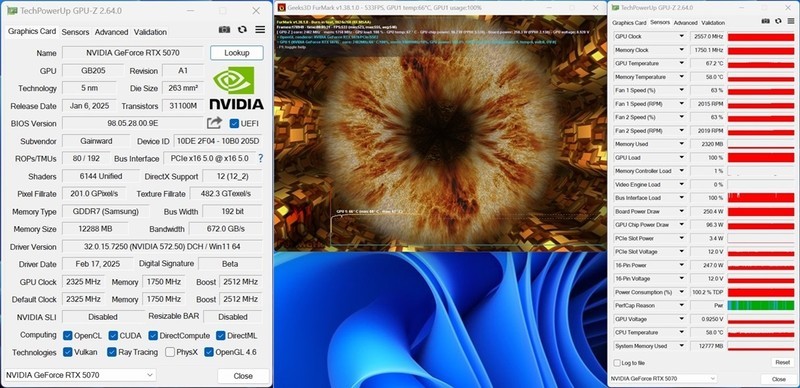The width and height of the screenshot is (800, 388).
Task: Click the GPU-Z title bar icon in left window
Action: [11, 11]
